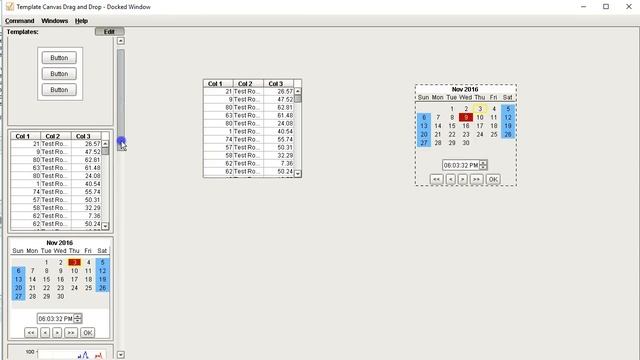Select day 26 in template calendar

(x=102, y=288)
